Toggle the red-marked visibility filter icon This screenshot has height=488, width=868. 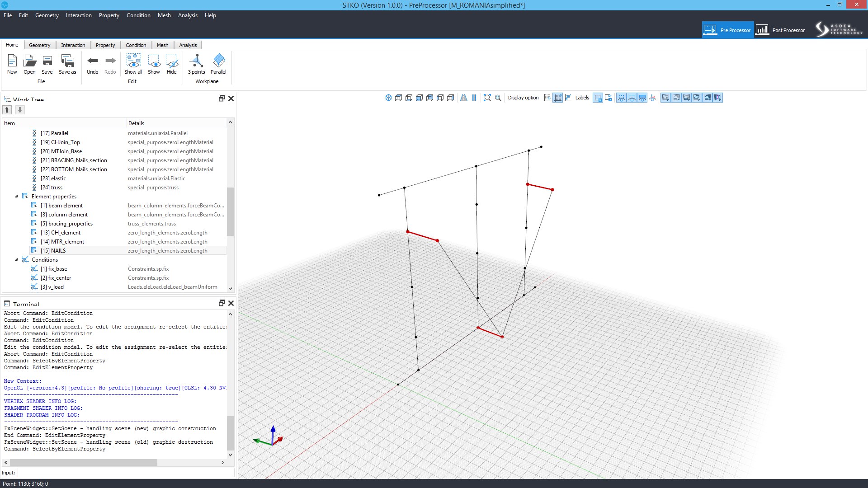click(653, 98)
